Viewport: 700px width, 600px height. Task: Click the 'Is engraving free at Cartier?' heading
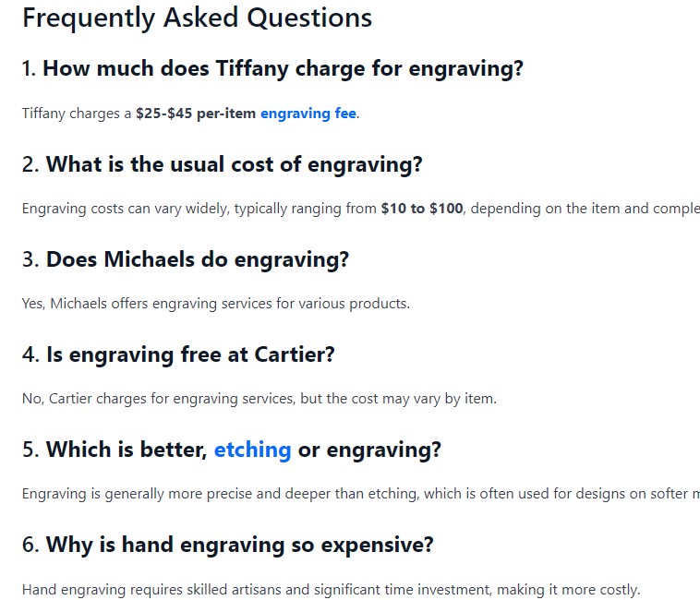click(178, 355)
